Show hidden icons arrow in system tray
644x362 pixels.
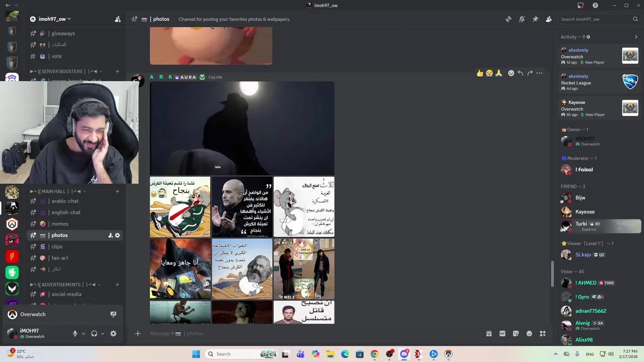555,354
